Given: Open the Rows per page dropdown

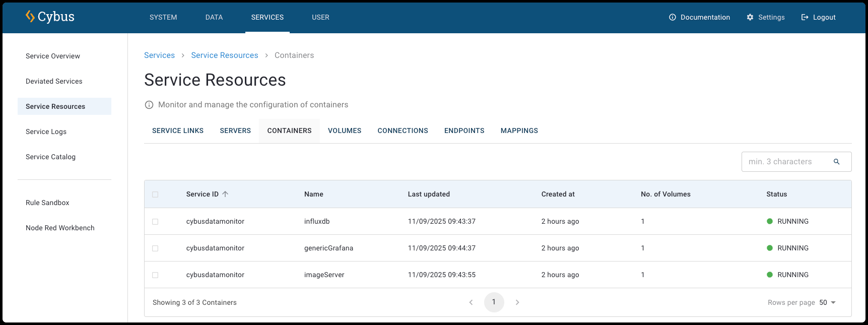Looking at the screenshot, I should coord(827,302).
